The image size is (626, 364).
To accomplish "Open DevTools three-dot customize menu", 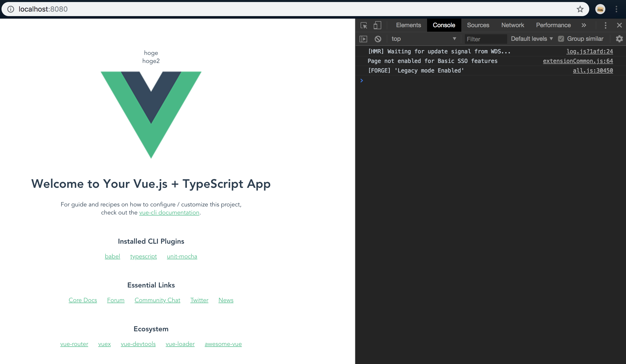I will click(606, 25).
